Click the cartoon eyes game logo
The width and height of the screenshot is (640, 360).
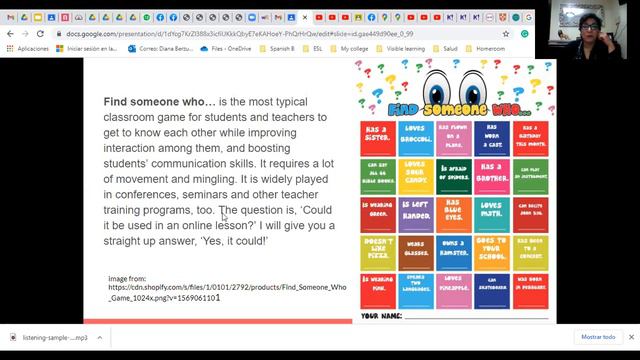[454, 88]
